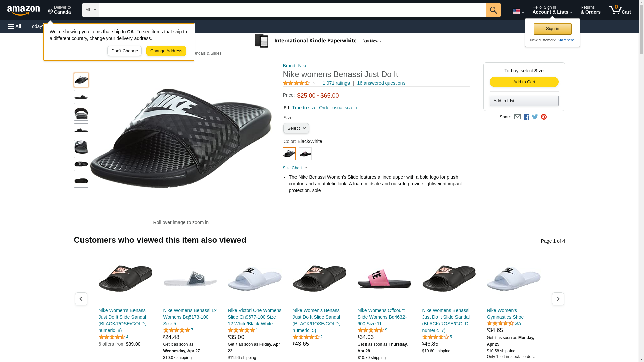Open search category All dropdown
Viewport: 644px width, 362px height.
[x=91, y=10]
